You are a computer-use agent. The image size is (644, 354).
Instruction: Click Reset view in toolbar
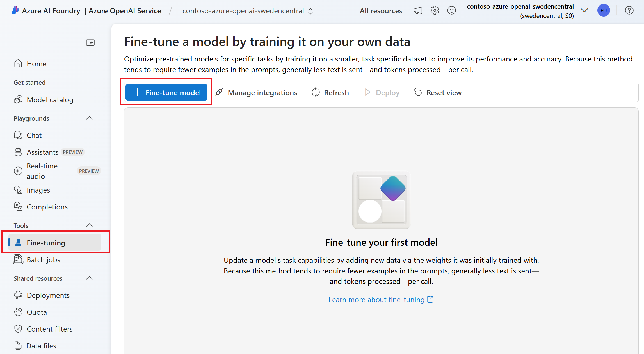coord(438,93)
